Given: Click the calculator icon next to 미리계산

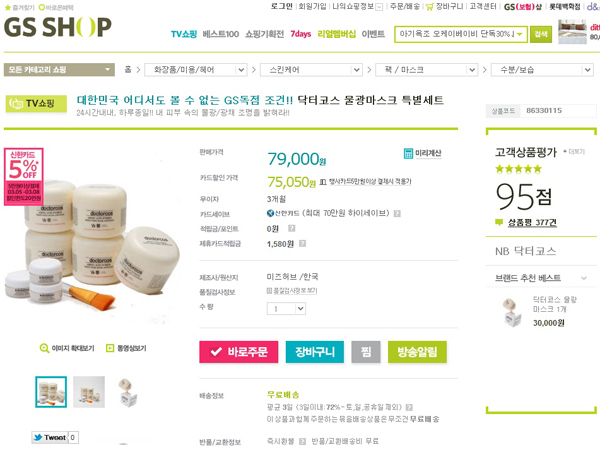Looking at the screenshot, I should click(x=408, y=153).
